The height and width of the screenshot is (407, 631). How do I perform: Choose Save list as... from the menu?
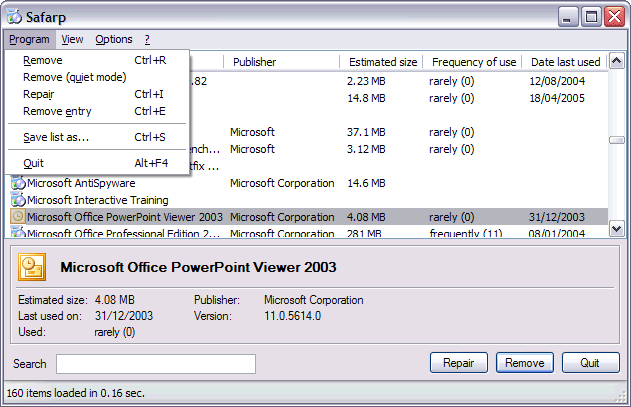click(x=55, y=137)
